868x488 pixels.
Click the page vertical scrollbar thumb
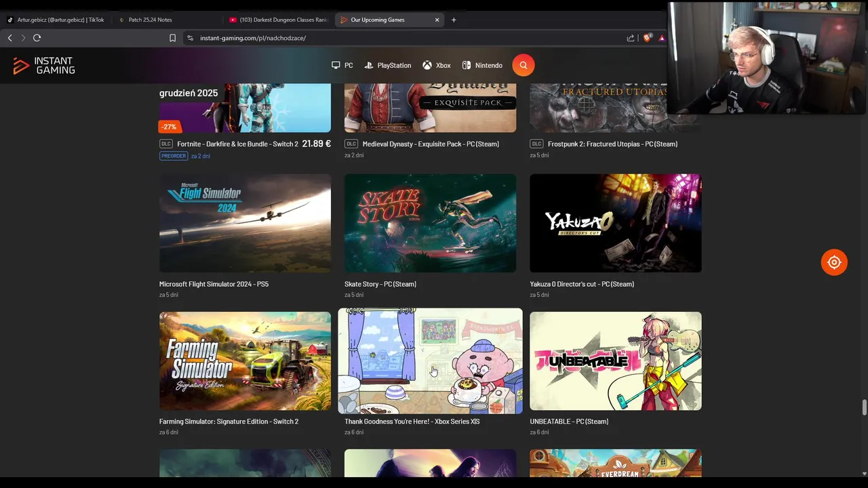[864, 407]
